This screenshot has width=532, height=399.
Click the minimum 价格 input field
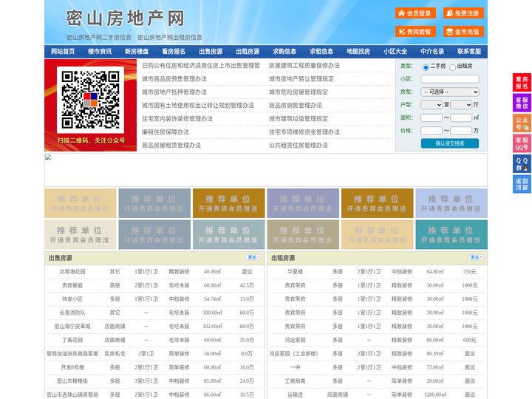432,131
